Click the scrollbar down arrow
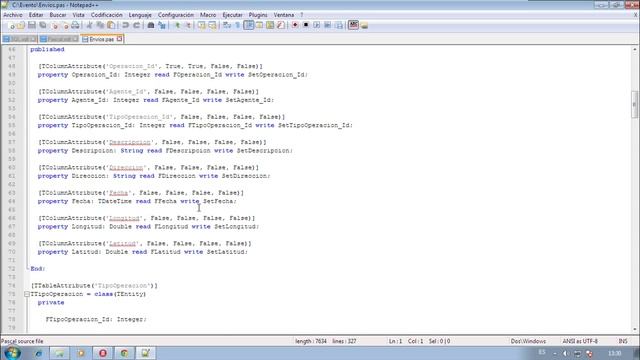Image resolution: width=640 pixels, height=360 pixels. (x=634, y=329)
